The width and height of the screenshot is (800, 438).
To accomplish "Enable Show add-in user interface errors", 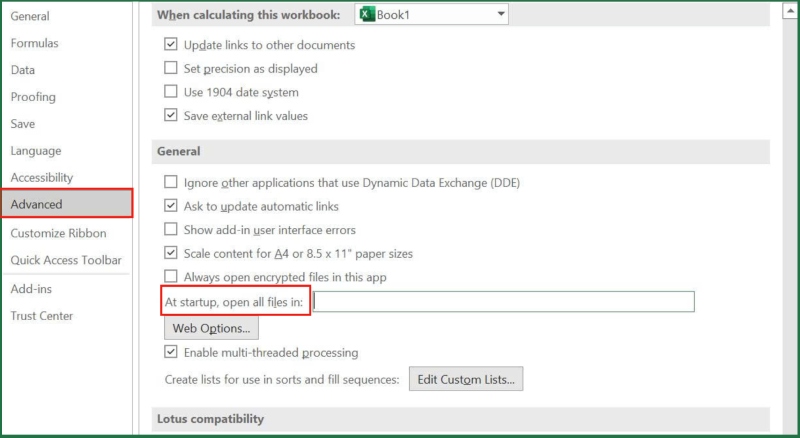I will 171,229.
